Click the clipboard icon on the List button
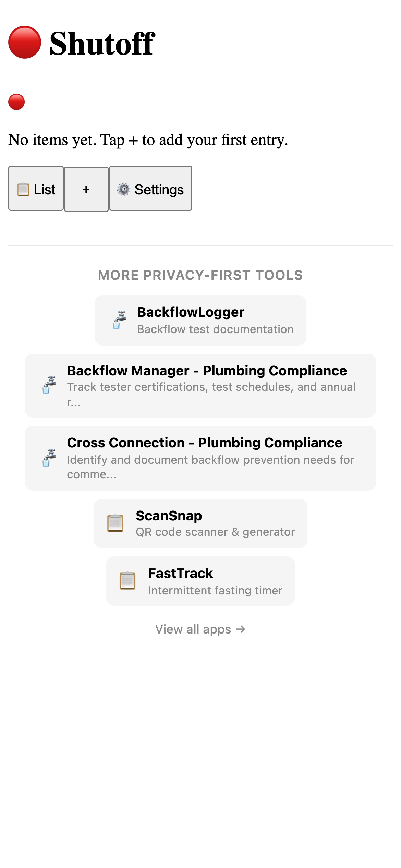The height and width of the screenshot is (868, 401). pyautogui.click(x=23, y=189)
